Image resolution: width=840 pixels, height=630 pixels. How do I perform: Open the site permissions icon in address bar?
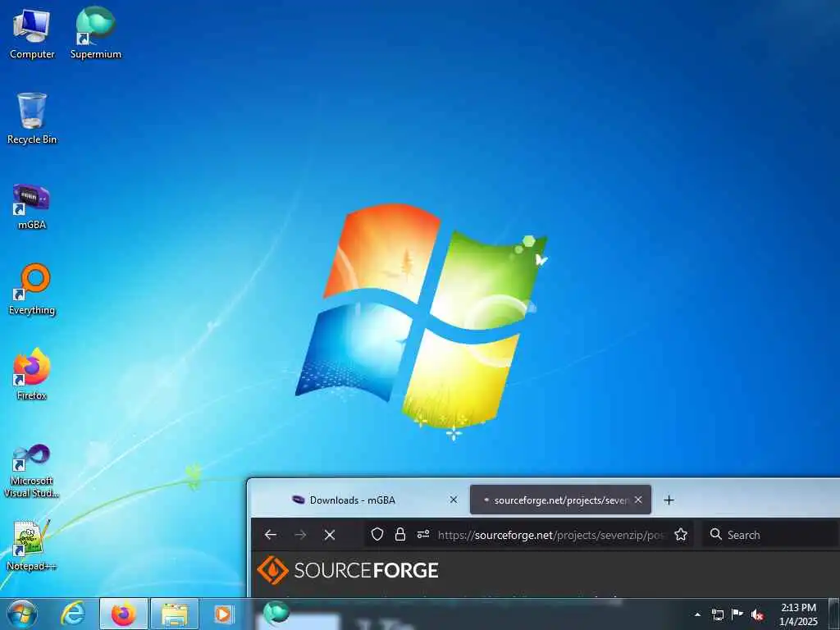click(x=423, y=535)
